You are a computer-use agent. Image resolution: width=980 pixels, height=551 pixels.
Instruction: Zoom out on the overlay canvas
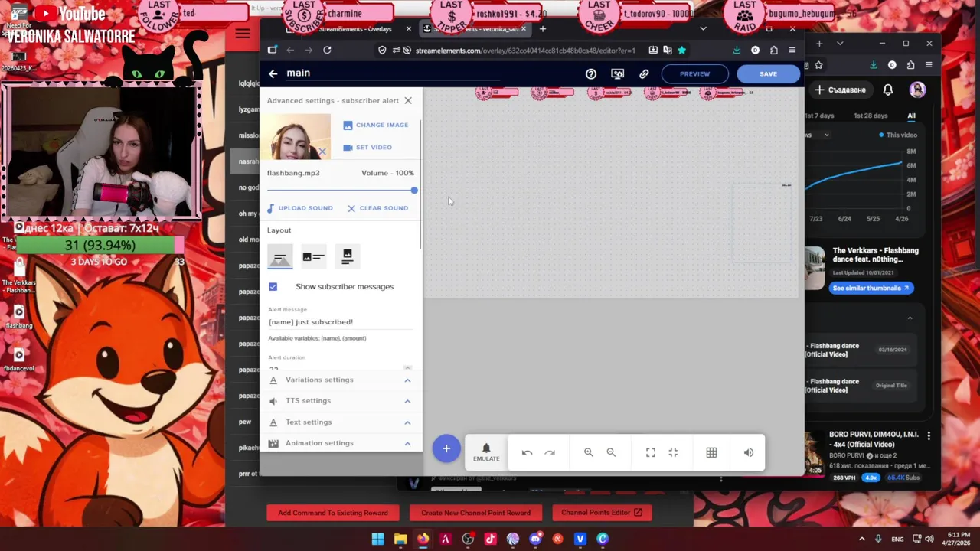coord(611,452)
